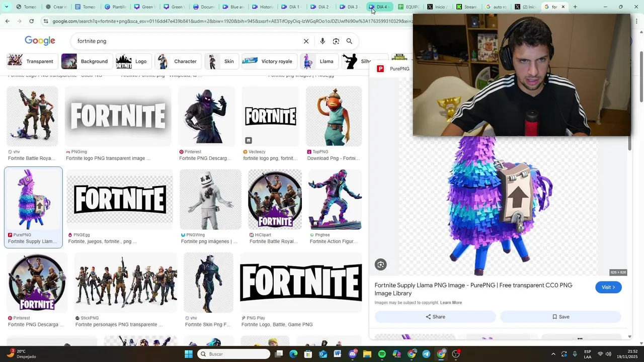Open Outlook from taskbar
Image resolution: width=644 pixels, height=362 pixels.
[323, 354]
